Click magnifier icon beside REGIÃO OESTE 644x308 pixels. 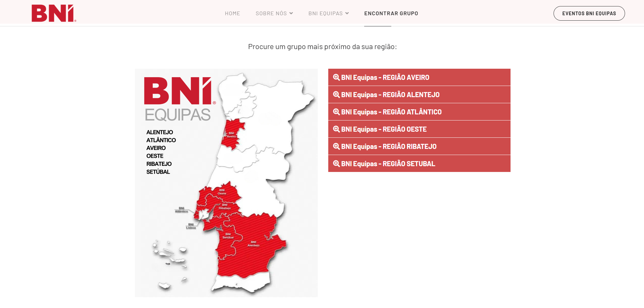click(336, 129)
